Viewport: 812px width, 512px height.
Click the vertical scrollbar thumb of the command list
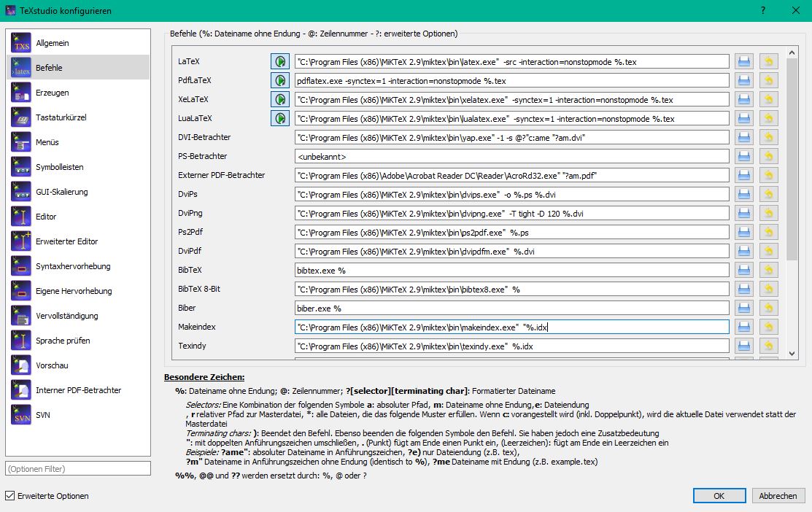[792, 160]
